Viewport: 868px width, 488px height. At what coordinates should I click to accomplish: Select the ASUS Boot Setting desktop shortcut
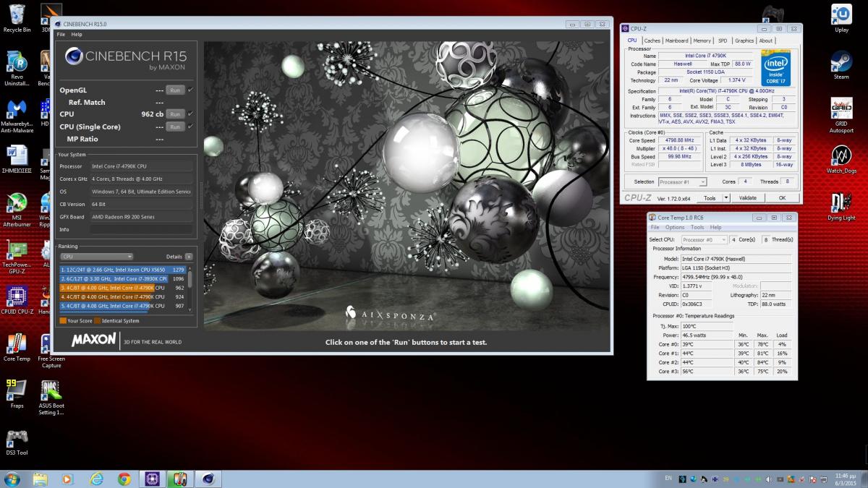(x=51, y=398)
